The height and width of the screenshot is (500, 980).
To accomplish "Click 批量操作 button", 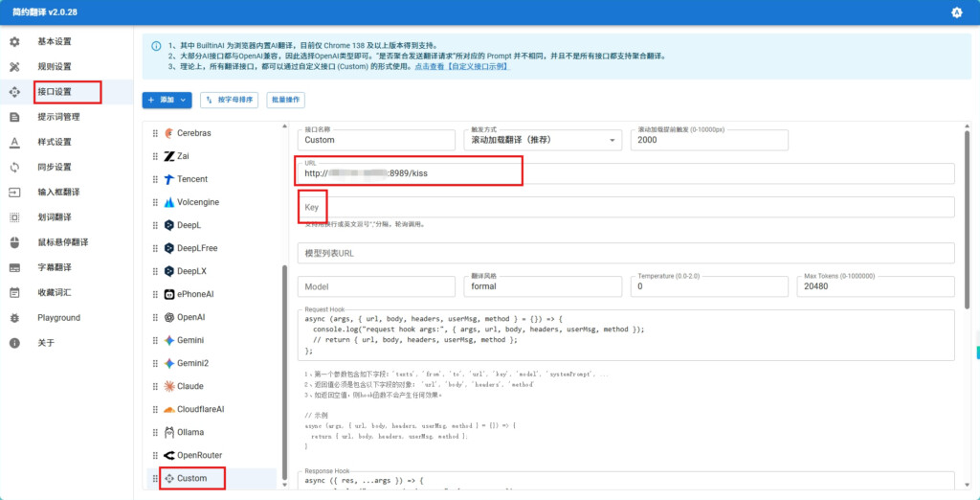I will 285,101.
